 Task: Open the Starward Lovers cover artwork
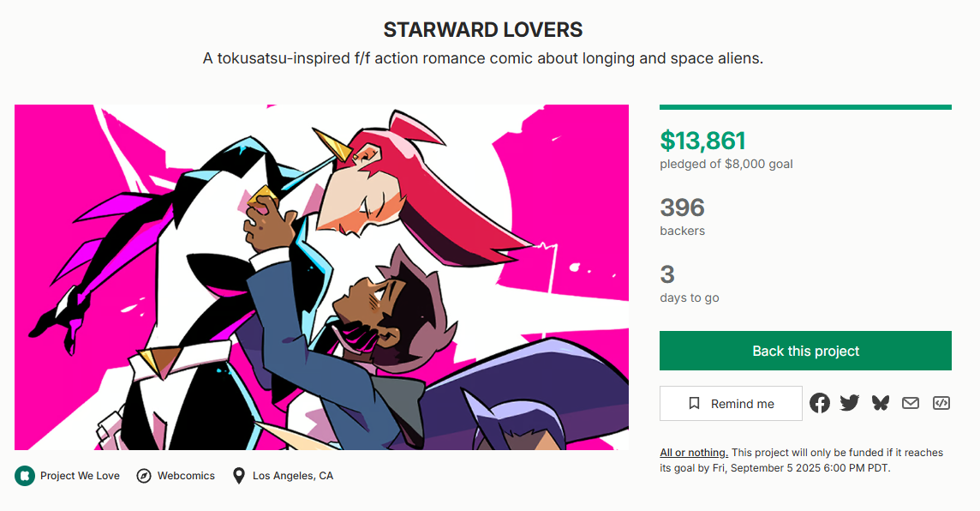coord(321,277)
